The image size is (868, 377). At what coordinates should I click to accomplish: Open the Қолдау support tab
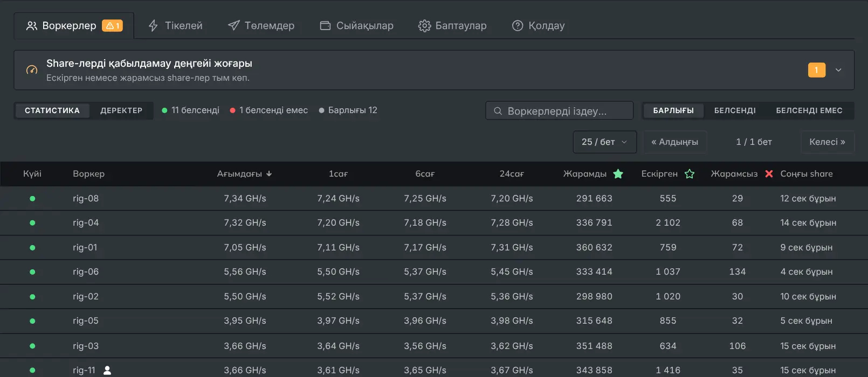538,26
